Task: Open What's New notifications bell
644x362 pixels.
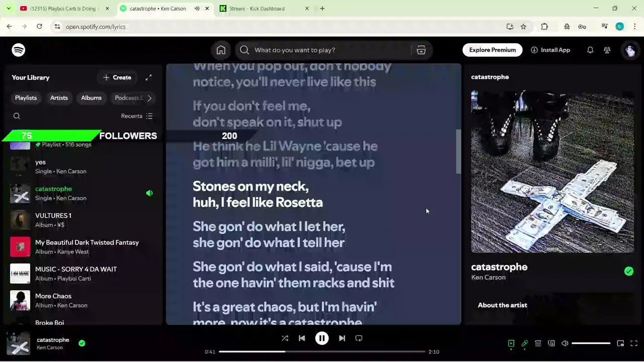Action: tap(590, 50)
